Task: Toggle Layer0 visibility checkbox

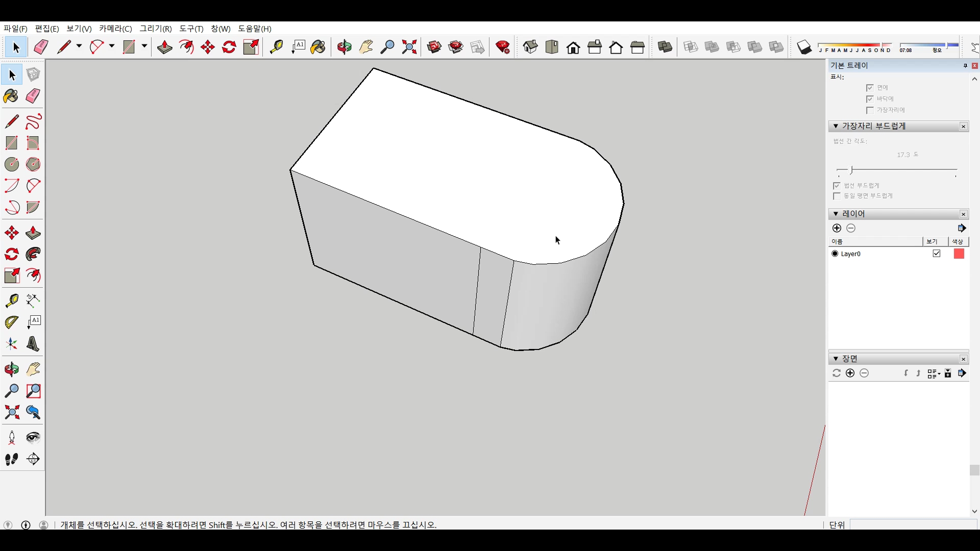Action: 936,254
